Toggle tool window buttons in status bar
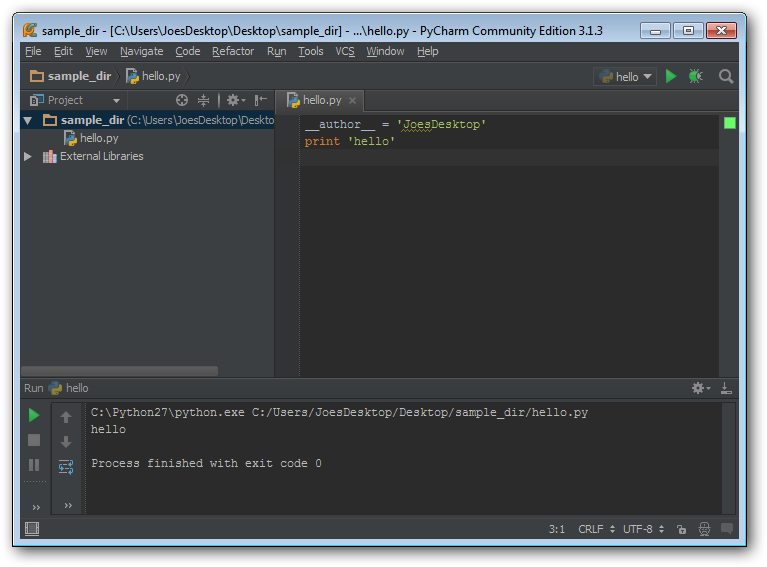This screenshot has height=567, width=767. click(x=32, y=529)
